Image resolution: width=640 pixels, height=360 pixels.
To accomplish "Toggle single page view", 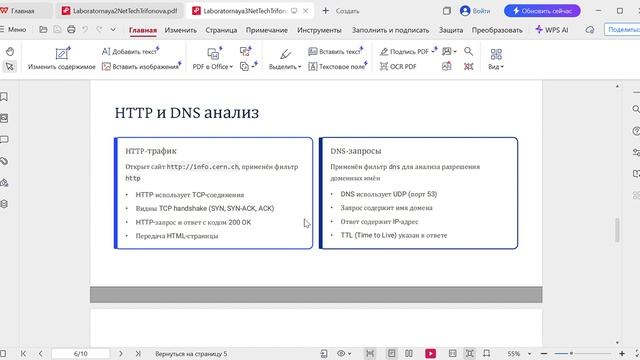I will [391, 353].
